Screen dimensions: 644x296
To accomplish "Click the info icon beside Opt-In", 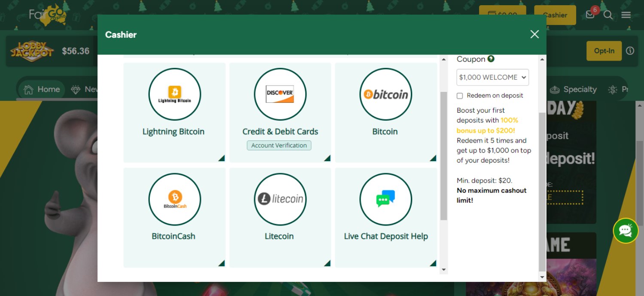I will click(630, 51).
